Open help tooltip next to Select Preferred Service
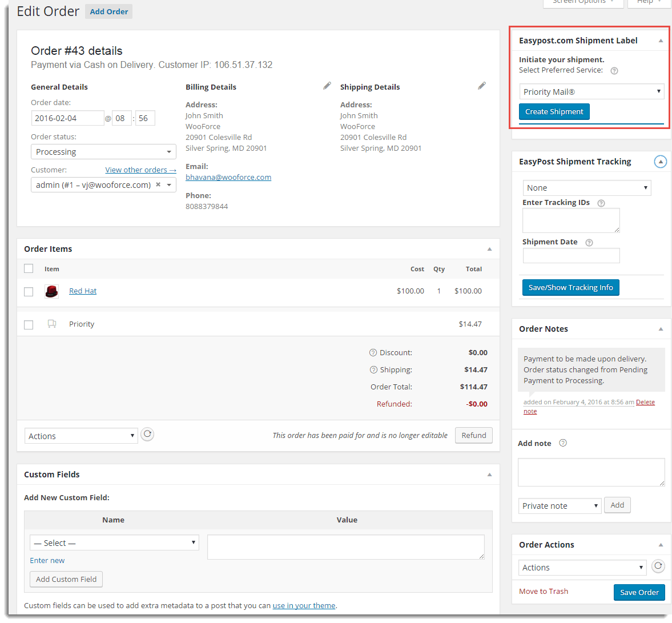 [615, 71]
